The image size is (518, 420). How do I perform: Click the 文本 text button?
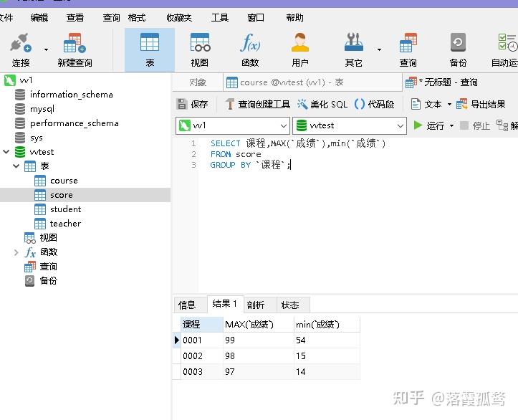tap(426, 105)
